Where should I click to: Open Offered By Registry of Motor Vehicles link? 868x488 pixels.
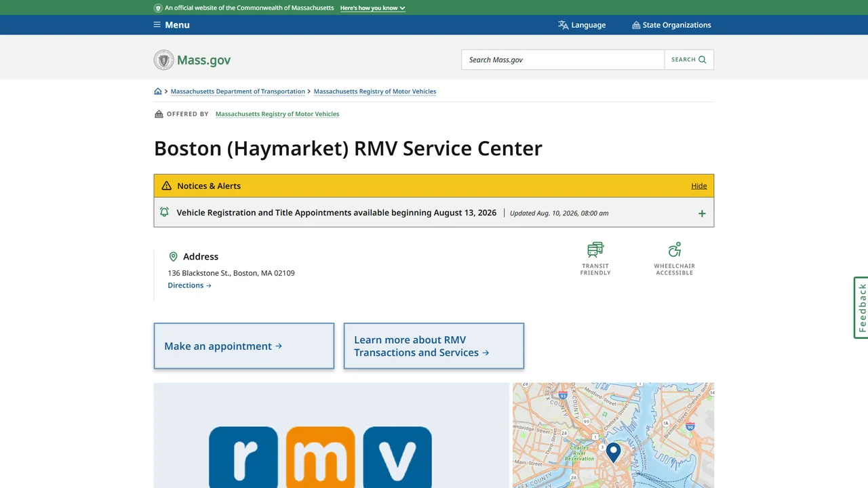coord(277,114)
